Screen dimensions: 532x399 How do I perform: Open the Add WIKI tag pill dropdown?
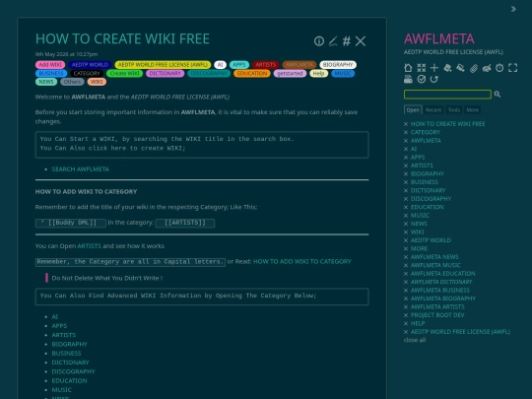(50, 65)
